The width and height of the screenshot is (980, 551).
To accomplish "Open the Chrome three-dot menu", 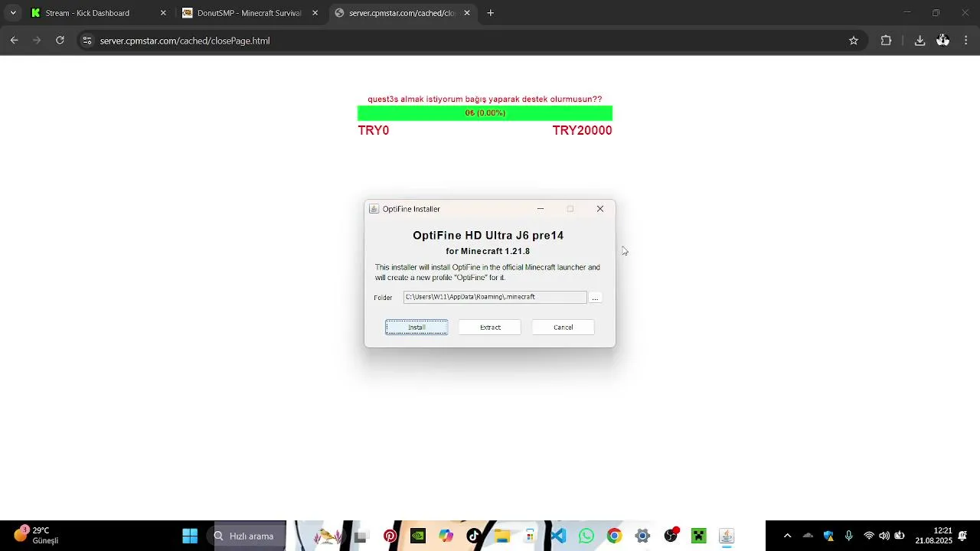I will click(965, 41).
